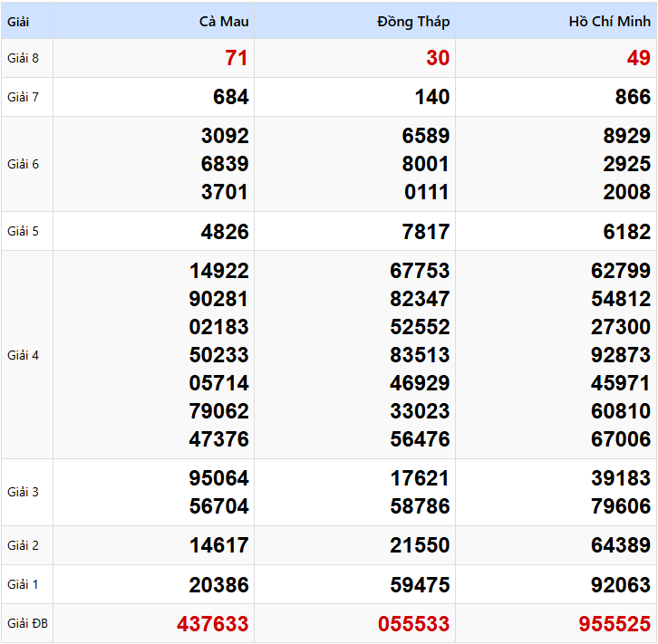
Task: Select the Giải 3 row label
Action: (23, 492)
